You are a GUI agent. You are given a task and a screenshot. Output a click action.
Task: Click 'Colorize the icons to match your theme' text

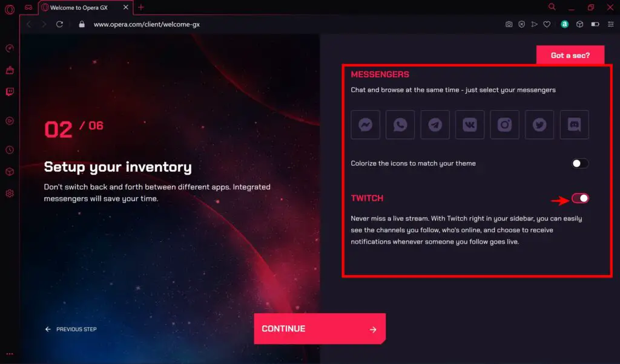pyautogui.click(x=413, y=163)
